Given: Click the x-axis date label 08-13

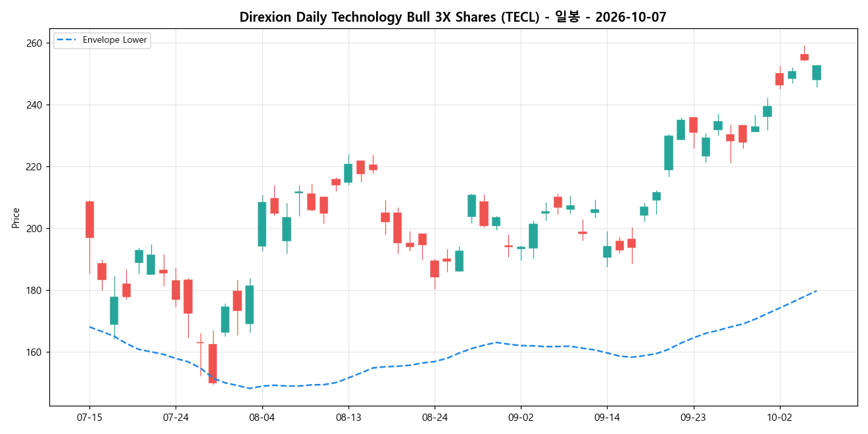Looking at the screenshot, I should (348, 417).
